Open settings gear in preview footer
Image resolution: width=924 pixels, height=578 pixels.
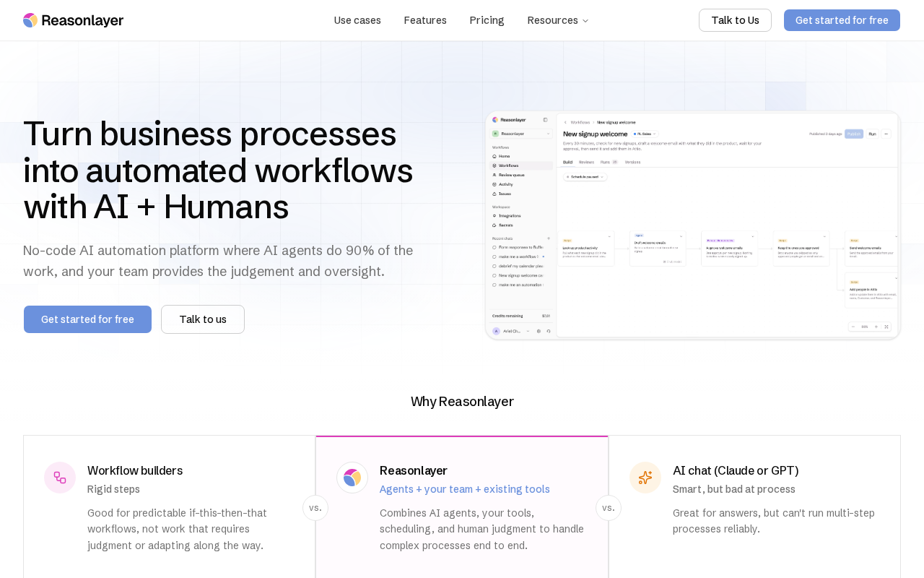[539, 331]
